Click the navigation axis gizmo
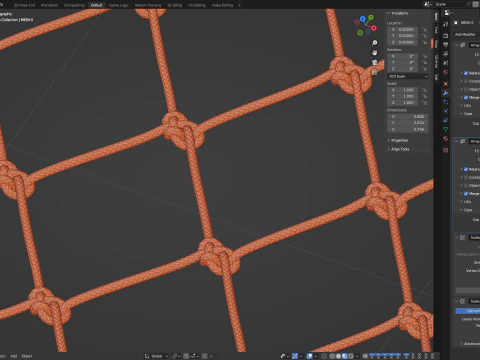This screenshot has width=480, height=360. point(365,25)
